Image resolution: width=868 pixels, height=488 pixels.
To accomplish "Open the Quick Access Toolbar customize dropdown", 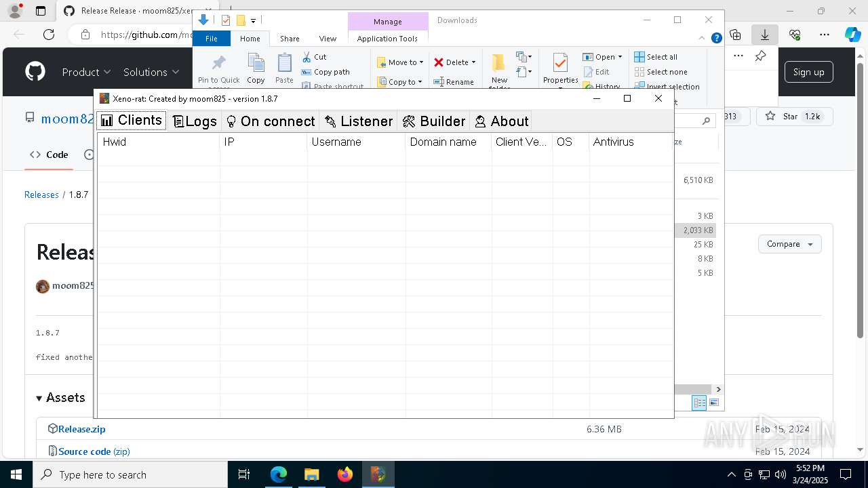I will 253,21.
